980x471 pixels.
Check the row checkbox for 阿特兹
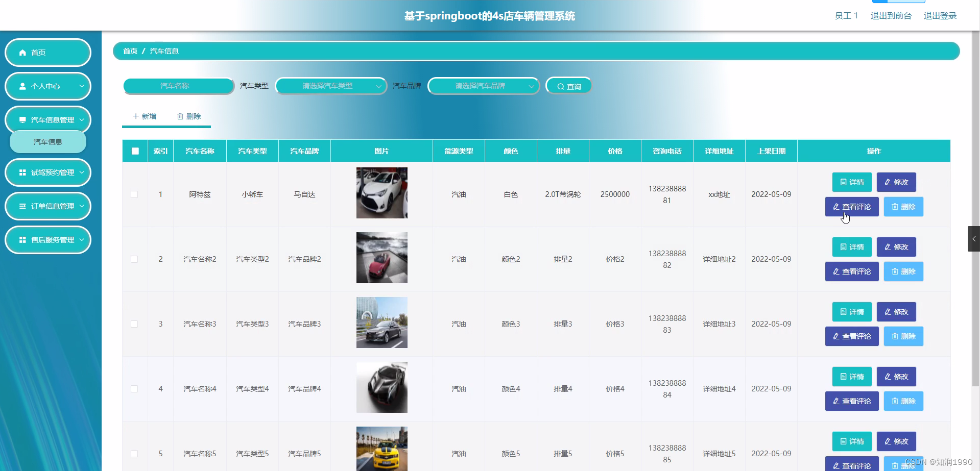click(135, 194)
